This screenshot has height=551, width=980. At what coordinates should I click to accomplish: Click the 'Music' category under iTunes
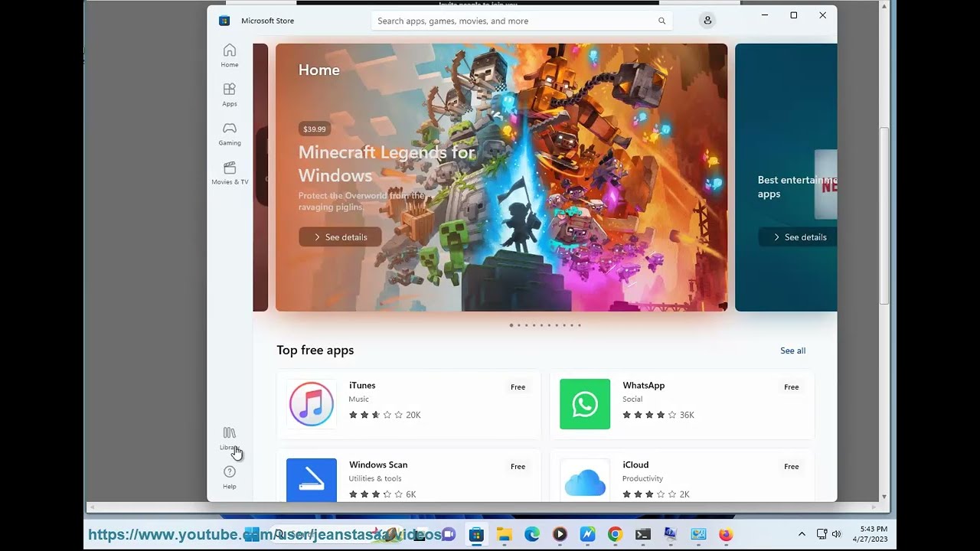[x=358, y=399]
